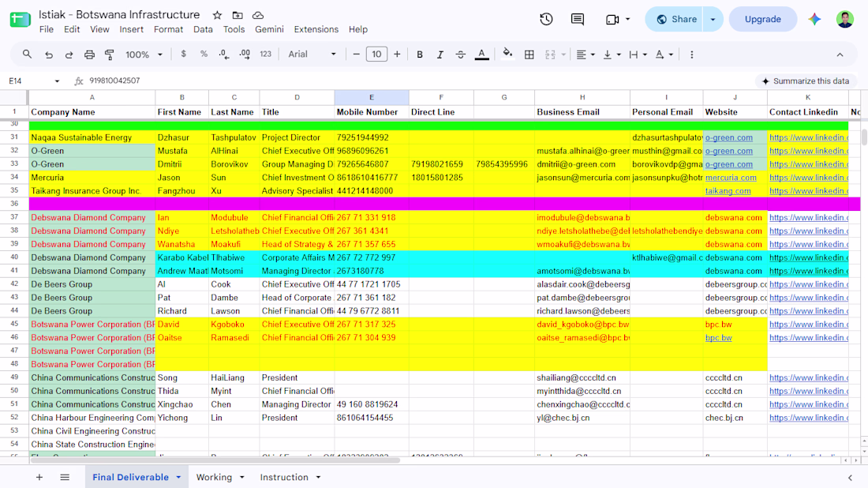Viewport: 868px width, 488px height.
Task: Collapse the menus with the chevron
Action: pos(840,54)
